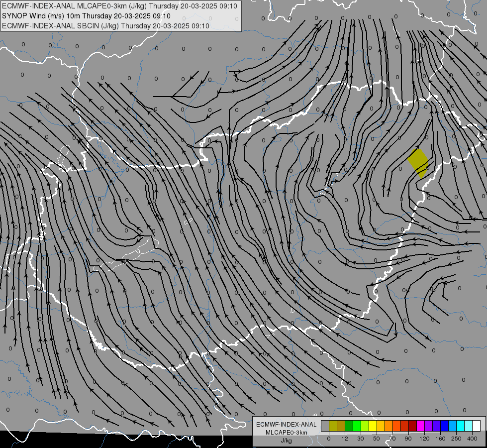Select the cyan swatch right of the 250 tick
This screenshot has height=448, width=487.
(x=461, y=426)
